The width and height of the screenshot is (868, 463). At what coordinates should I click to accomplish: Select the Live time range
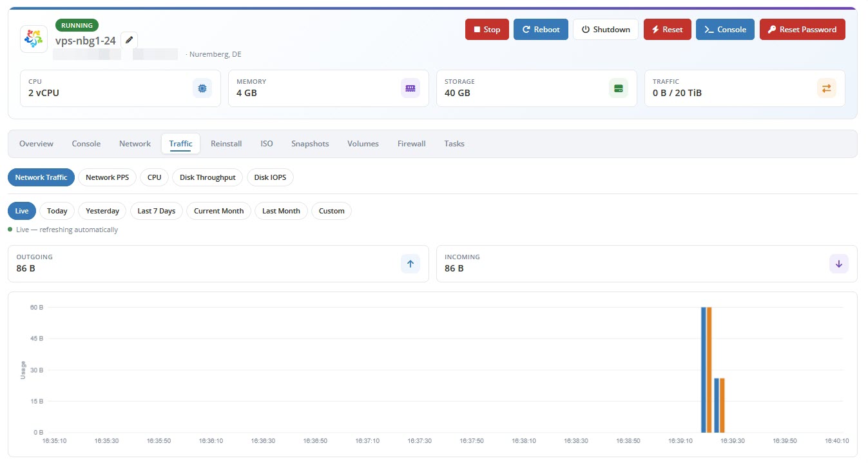(x=22, y=211)
